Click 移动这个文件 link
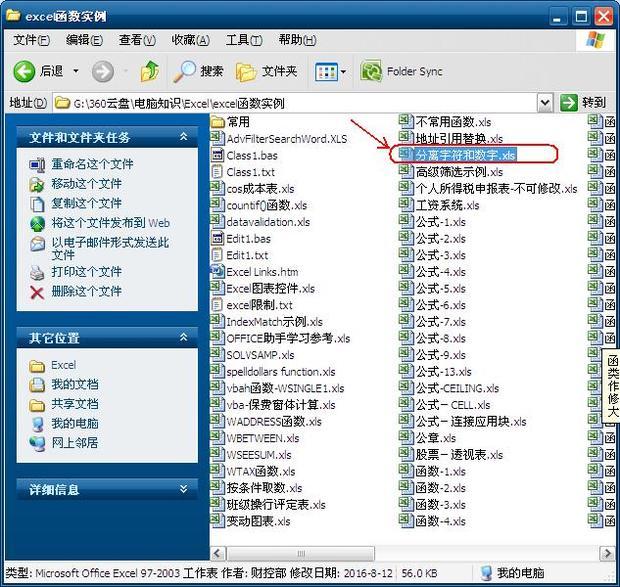Screen dimensions: 620x587 tap(87, 184)
